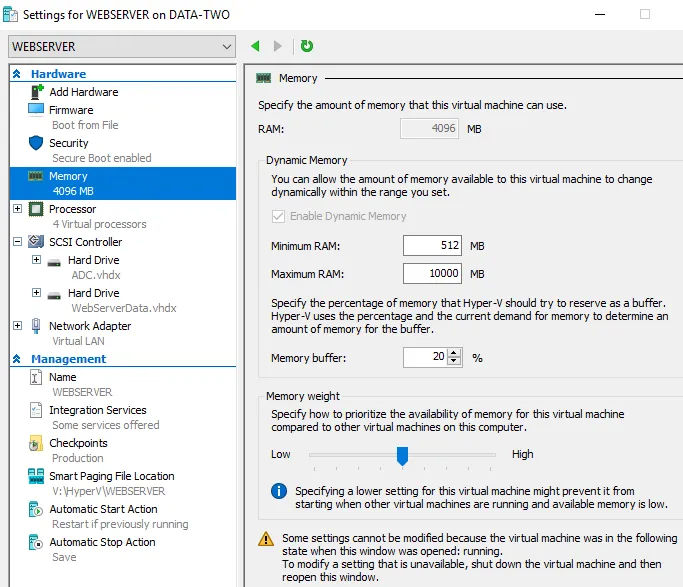
Task: Click the Automatic Stop Action icon
Action: point(36,542)
